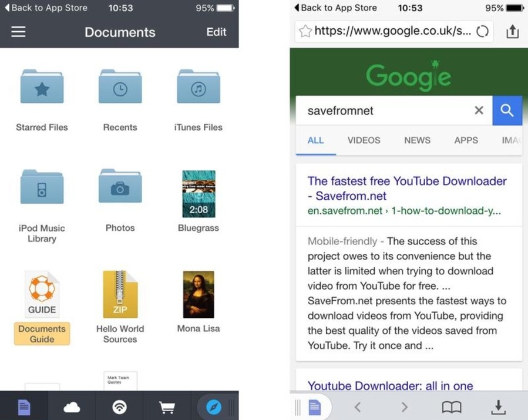Screen dimensions: 528x420
Task: Open the browser compass tab
Action: [x=214, y=407]
